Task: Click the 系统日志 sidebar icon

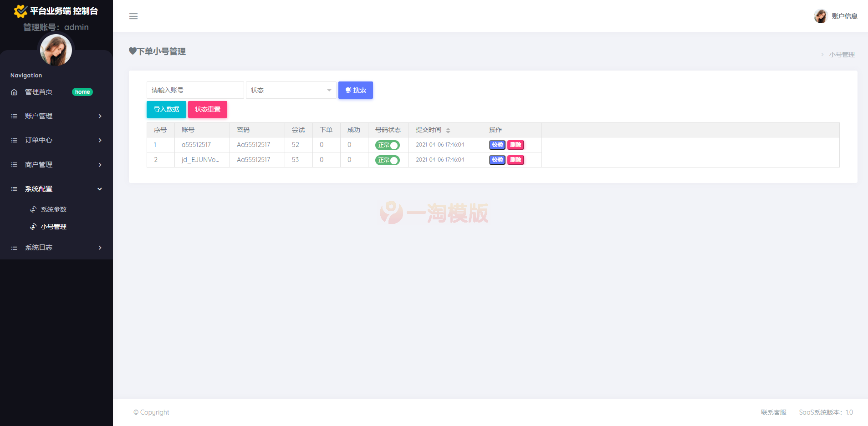Action: (14, 247)
